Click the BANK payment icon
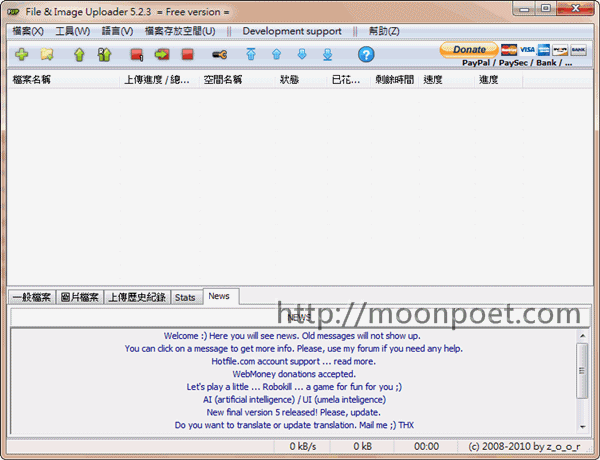Screen dimensions: 600x460 pyautogui.click(x=578, y=50)
